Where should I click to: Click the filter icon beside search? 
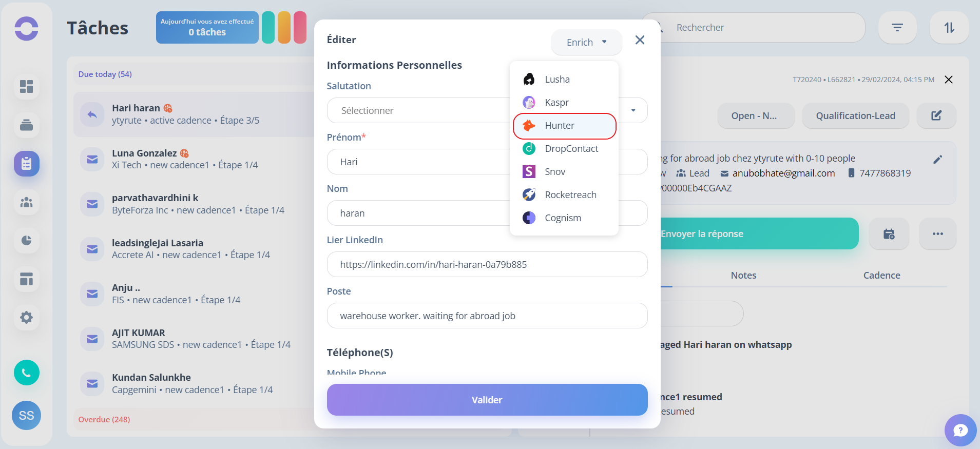(x=897, y=28)
